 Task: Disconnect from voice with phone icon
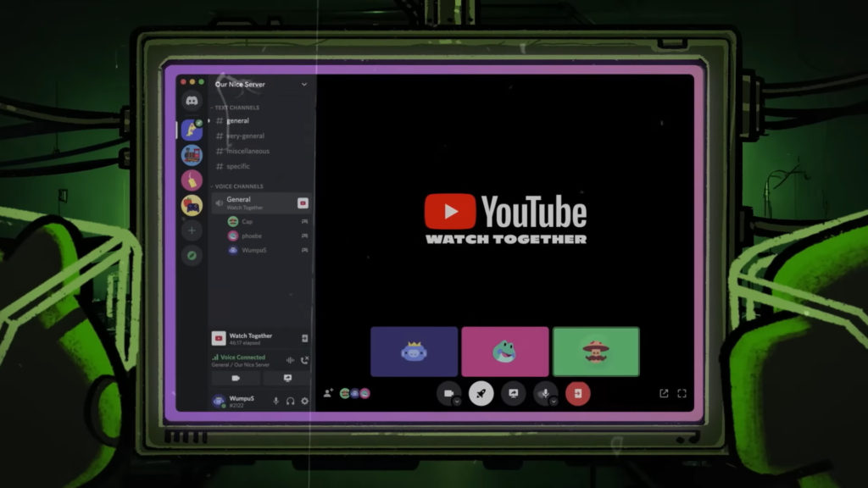point(304,360)
